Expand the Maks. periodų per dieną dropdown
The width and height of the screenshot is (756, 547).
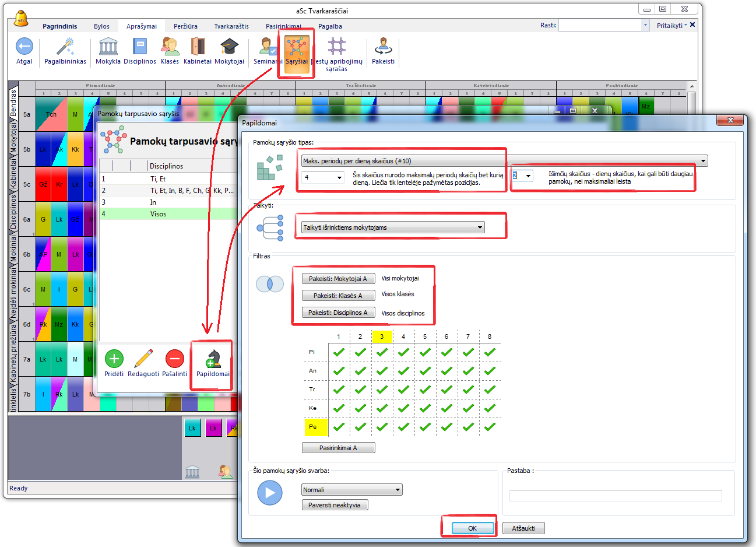[704, 161]
